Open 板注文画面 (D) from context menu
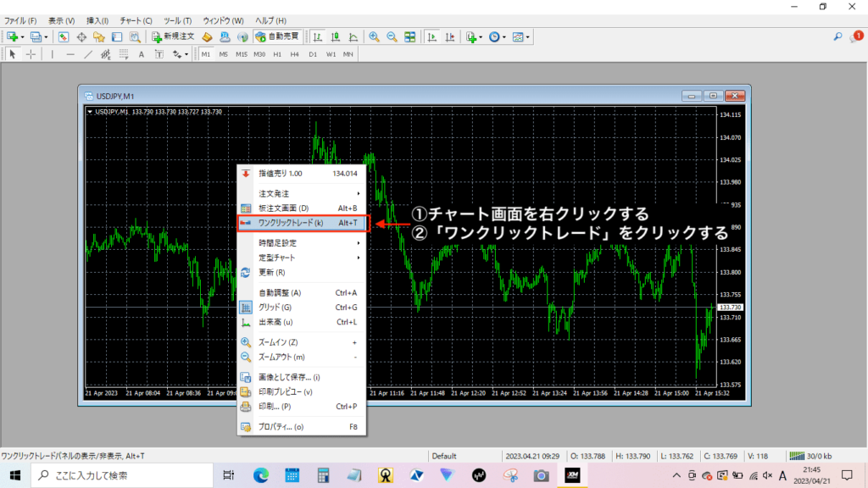Image resolution: width=868 pixels, height=488 pixels. [x=303, y=208]
